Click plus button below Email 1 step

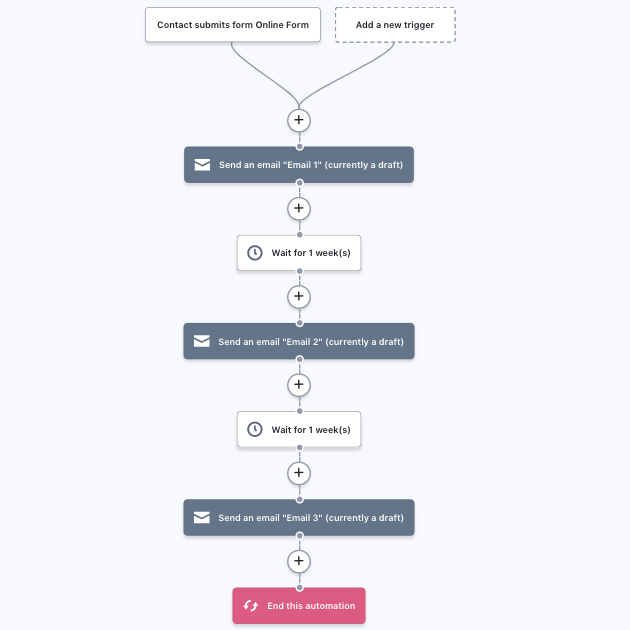tap(298, 208)
